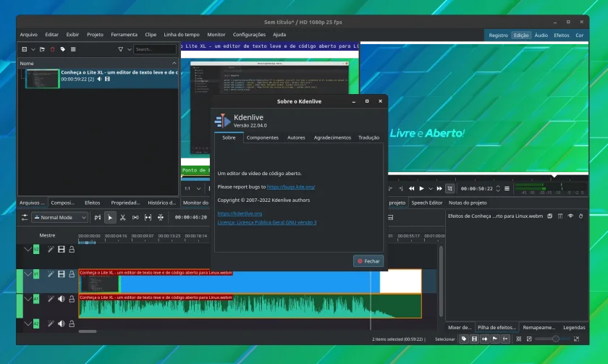
Task: Hide the V1 video track
Action: pyautogui.click(x=62, y=274)
